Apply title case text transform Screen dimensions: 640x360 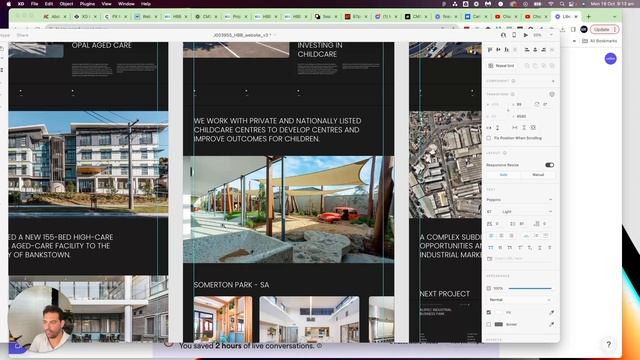(x=510, y=248)
